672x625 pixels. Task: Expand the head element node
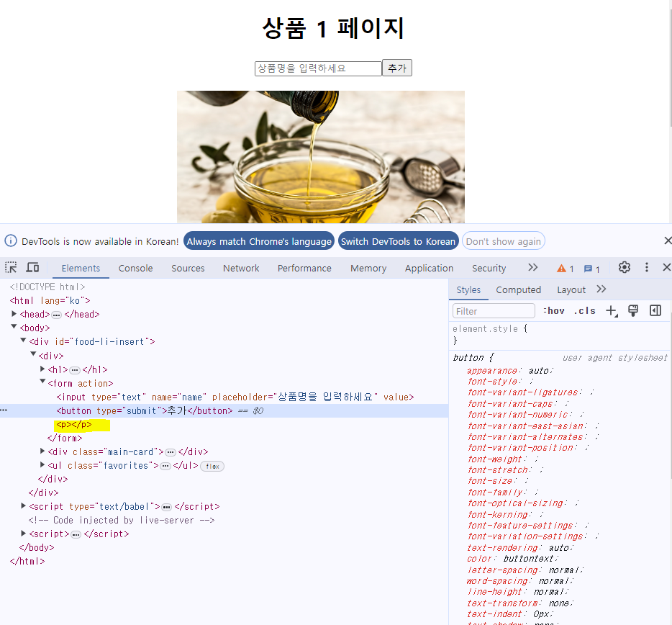tap(14, 313)
